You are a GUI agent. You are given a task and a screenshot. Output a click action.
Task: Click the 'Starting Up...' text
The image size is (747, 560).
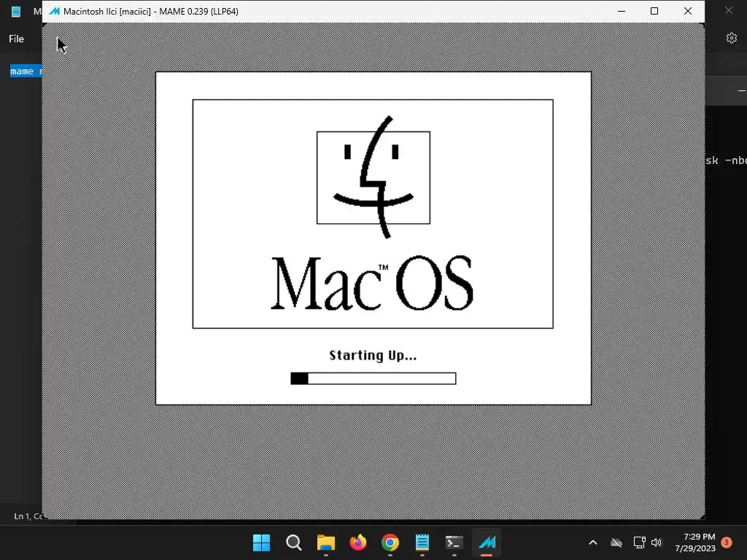tap(373, 355)
